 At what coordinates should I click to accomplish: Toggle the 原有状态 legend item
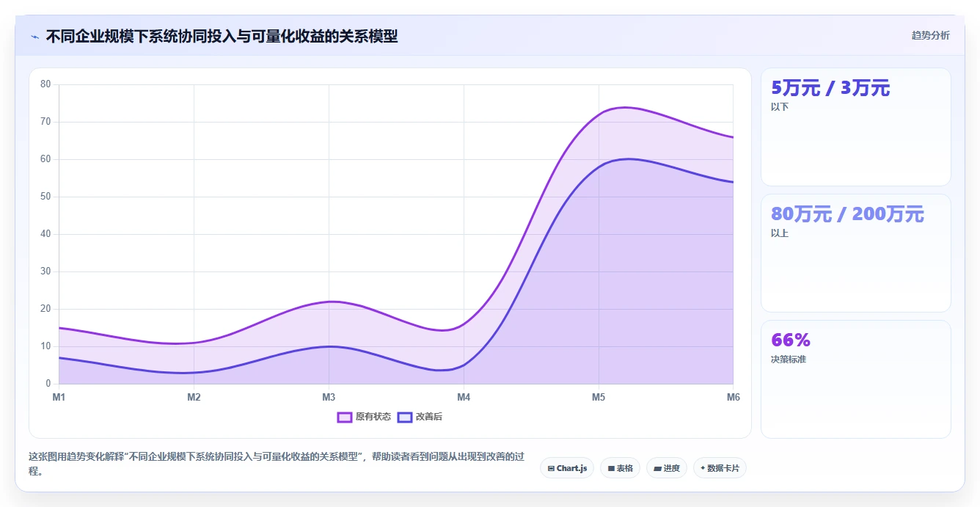[x=364, y=417]
